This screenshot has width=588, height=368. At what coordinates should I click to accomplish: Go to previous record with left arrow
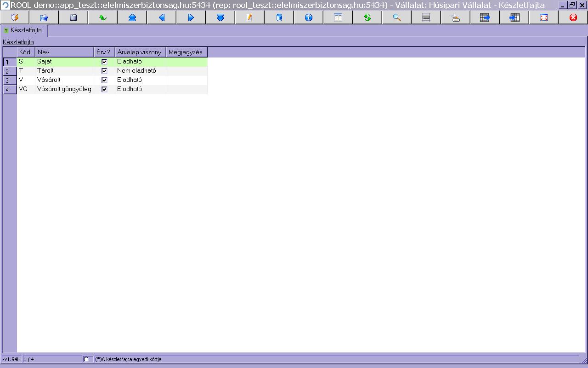point(162,17)
